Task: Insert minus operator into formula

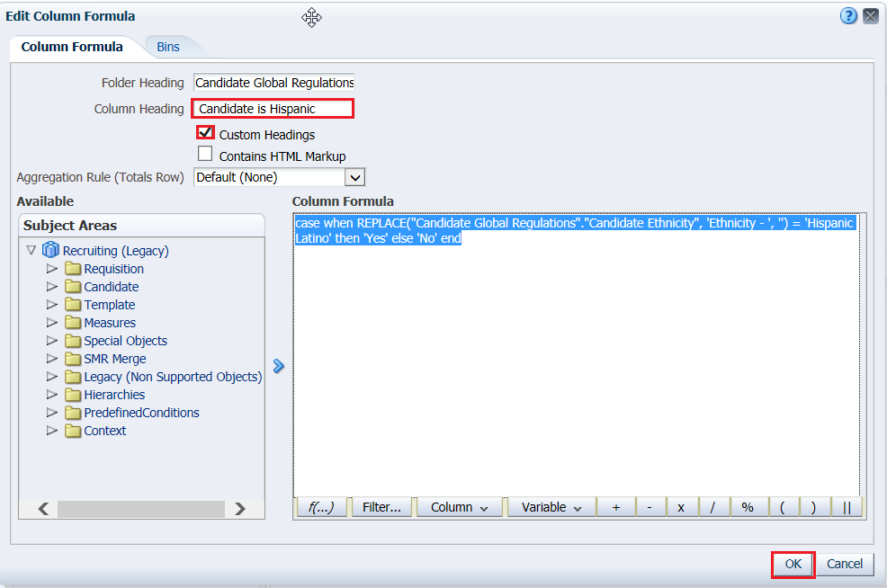Action: [650, 507]
